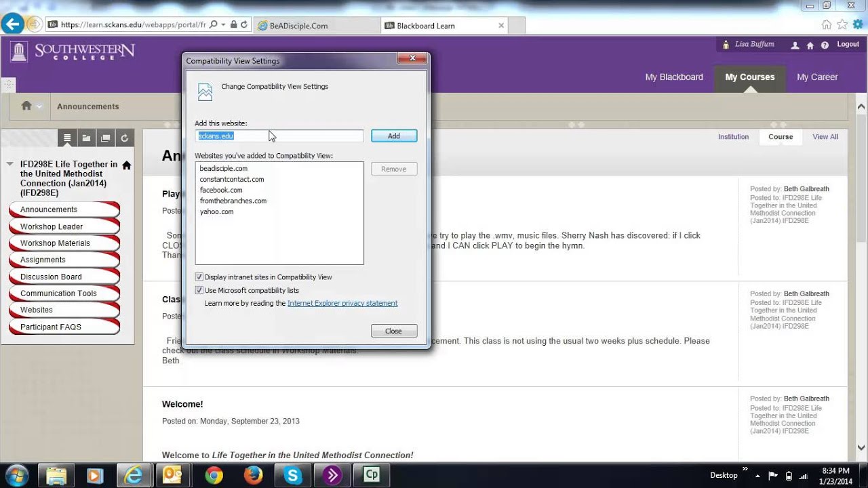The image size is (868, 488).
Task: Open Skype from the taskbar
Action: coord(293,475)
